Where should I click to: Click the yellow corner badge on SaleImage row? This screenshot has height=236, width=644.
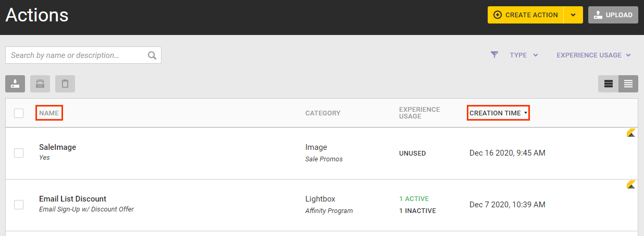click(630, 133)
